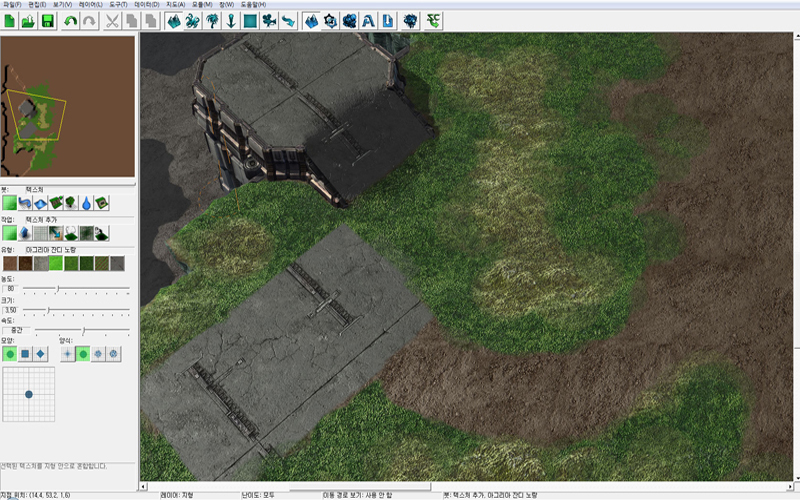Select the fourth noisy-circle falloff style
Viewport: 800px width, 500px height.
[x=113, y=354]
